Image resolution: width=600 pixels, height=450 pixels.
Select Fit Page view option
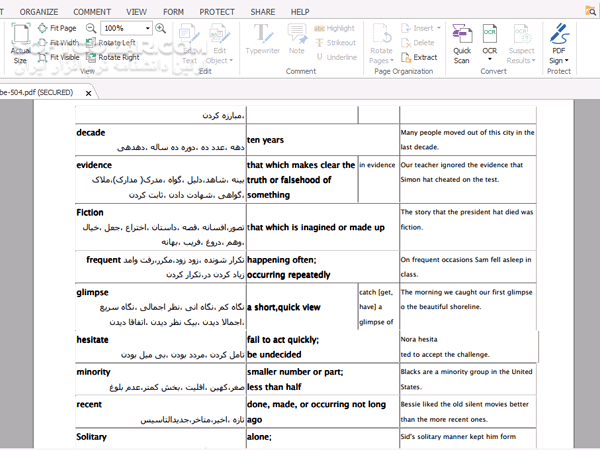pos(62,28)
